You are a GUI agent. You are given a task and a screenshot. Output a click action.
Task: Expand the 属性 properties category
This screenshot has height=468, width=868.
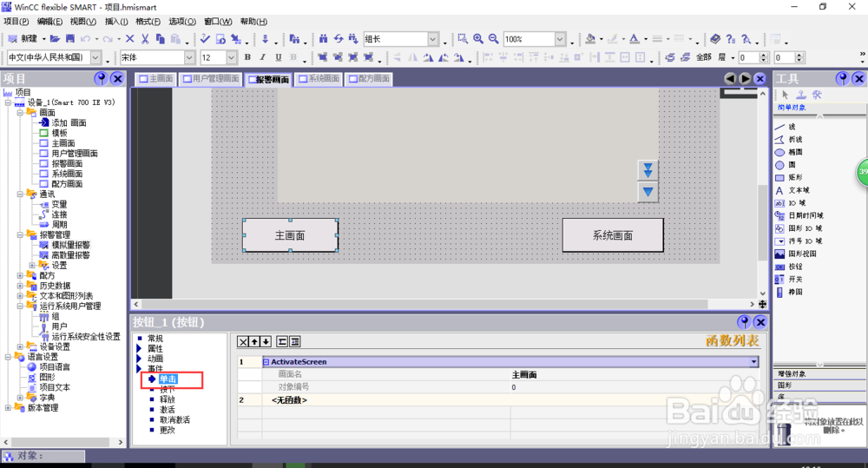(x=139, y=348)
